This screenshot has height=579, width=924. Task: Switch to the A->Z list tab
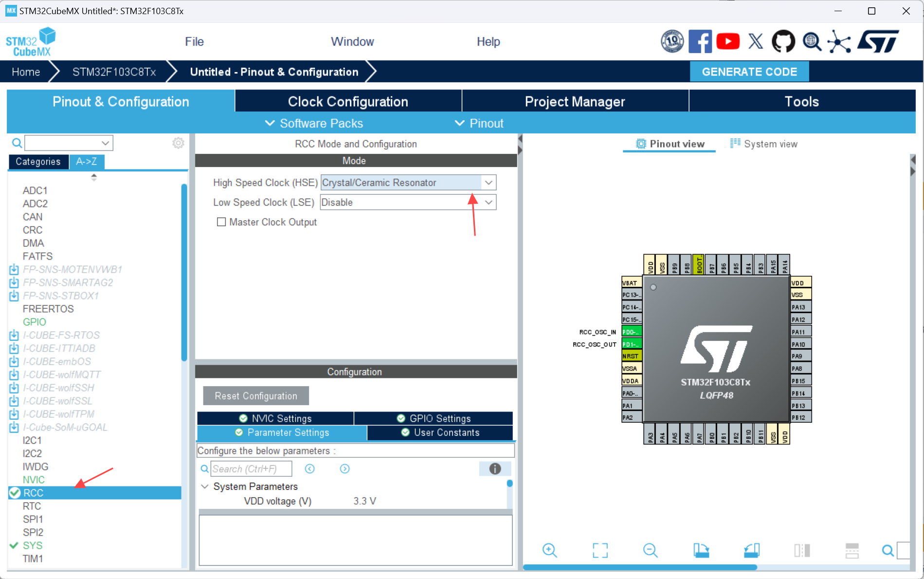coord(87,162)
